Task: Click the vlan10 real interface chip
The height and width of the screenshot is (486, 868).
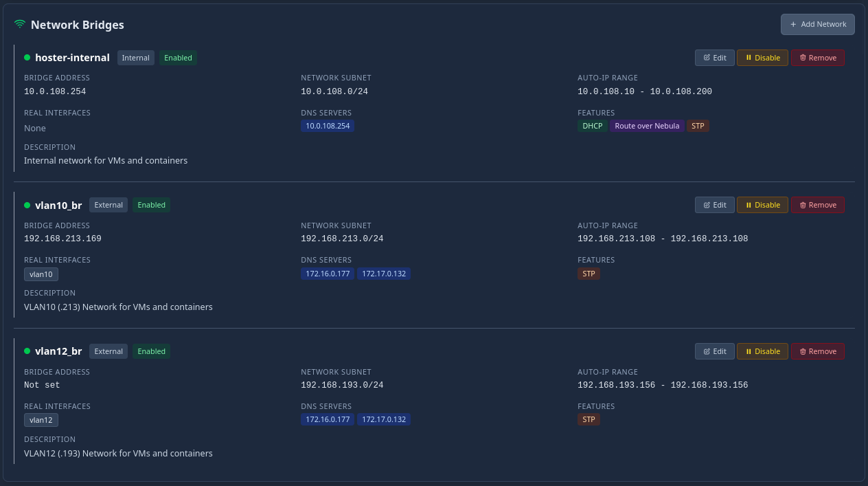Action: (41, 274)
